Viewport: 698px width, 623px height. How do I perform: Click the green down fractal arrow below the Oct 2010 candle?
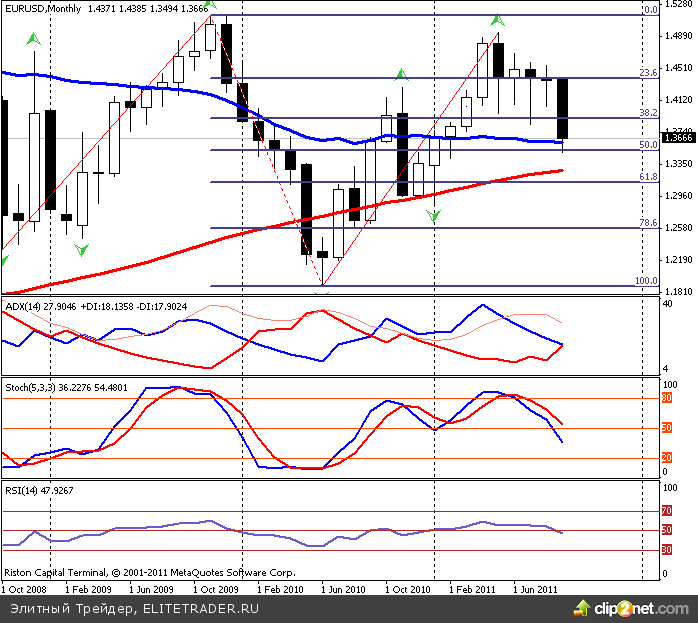coord(433,215)
